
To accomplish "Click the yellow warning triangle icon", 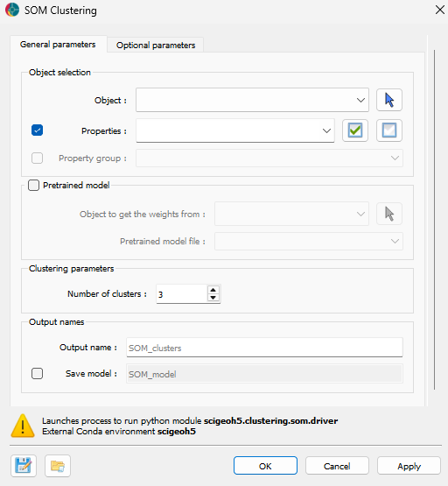I will [x=23, y=426].
